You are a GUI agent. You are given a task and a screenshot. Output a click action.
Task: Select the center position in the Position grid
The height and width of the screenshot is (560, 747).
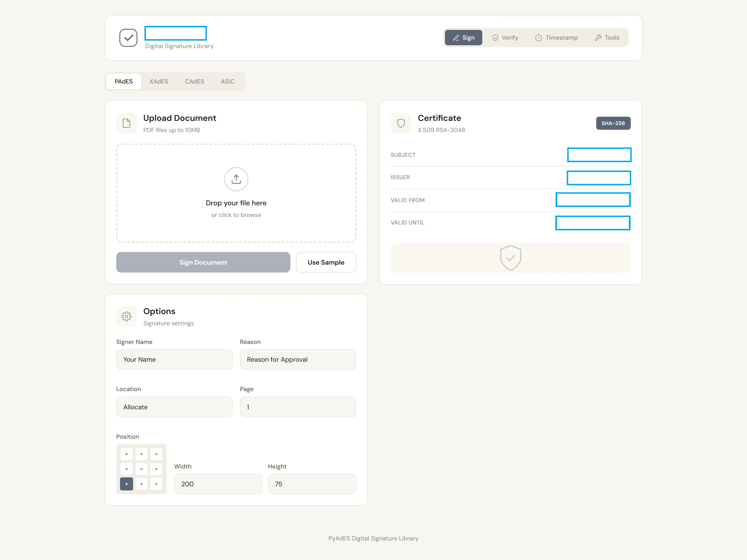[141, 469]
